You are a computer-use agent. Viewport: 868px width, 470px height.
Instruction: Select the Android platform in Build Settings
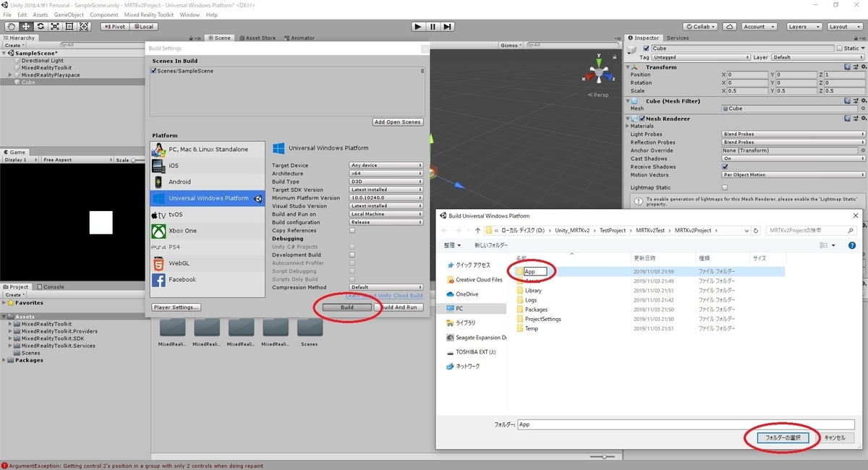coord(208,181)
